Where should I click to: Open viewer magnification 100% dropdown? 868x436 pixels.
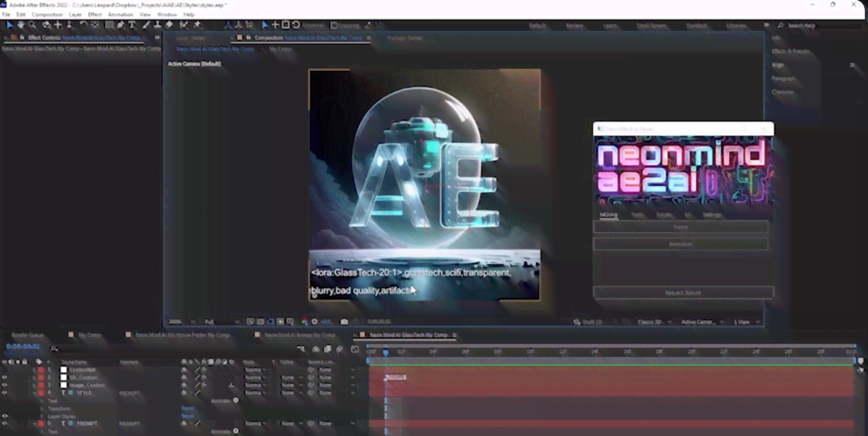[182, 322]
